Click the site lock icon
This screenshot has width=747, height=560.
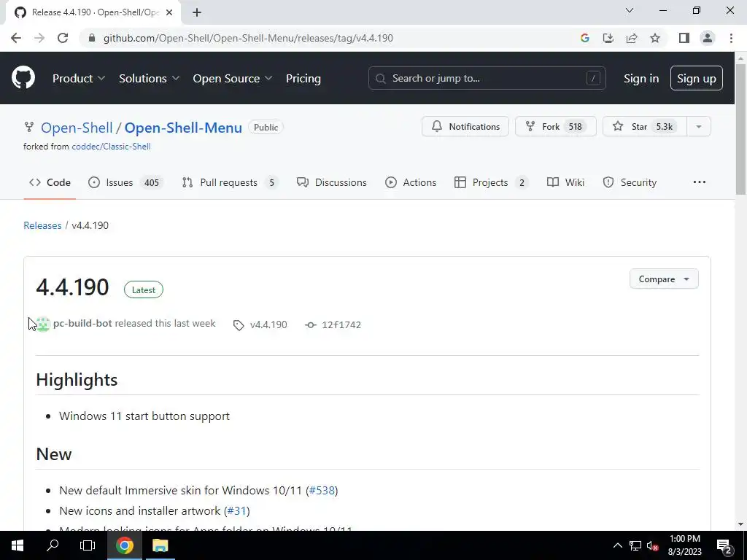[x=92, y=38]
